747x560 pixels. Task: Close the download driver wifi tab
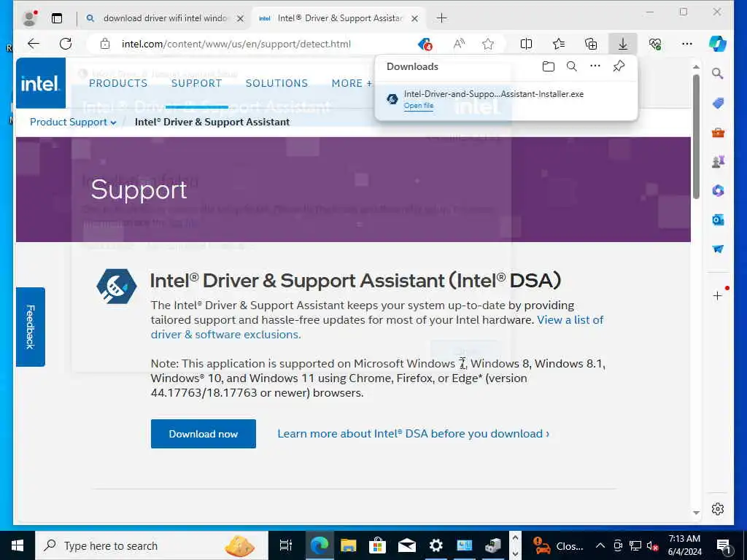240,18
